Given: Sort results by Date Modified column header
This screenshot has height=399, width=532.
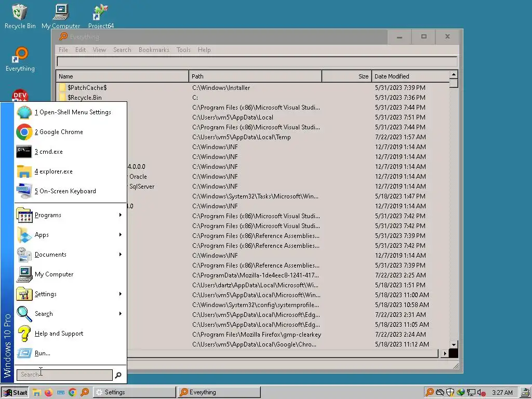Looking at the screenshot, I should click(x=410, y=76).
